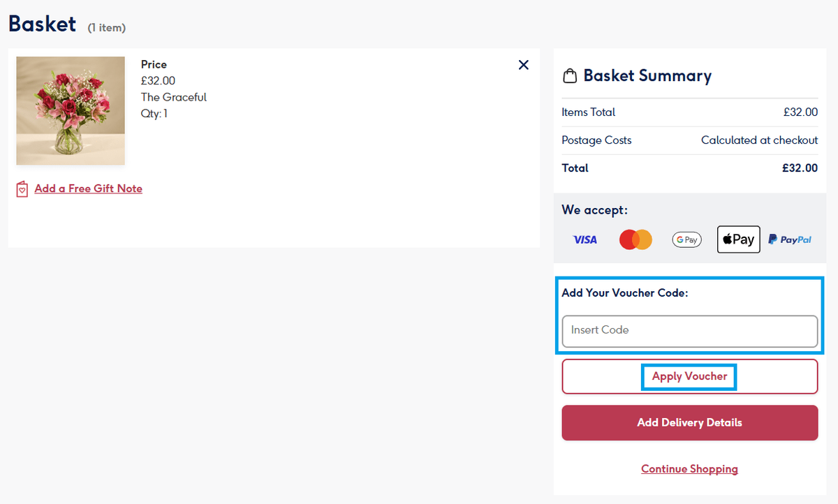Viewport: 838px width, 504px height.
Task: Click the PayPal logo
Action: 790,239
